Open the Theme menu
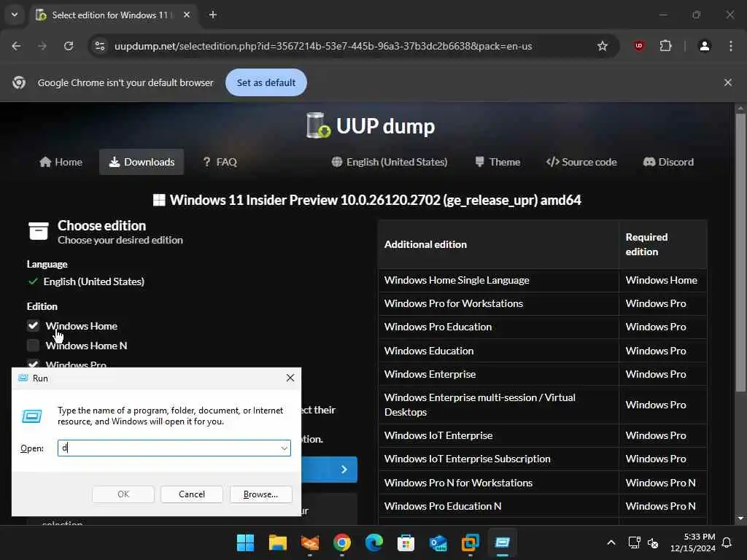The image size is (747, 560). pos(498,162)
